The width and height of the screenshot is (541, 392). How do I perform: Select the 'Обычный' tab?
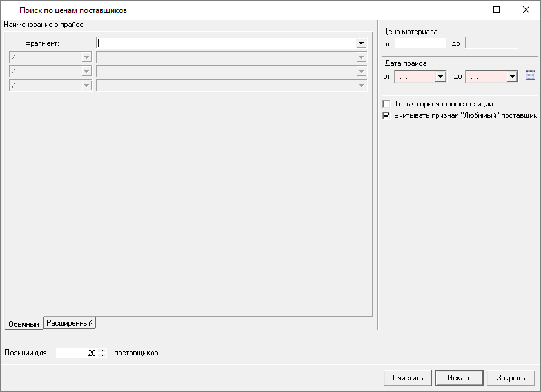tap(24, 324)
